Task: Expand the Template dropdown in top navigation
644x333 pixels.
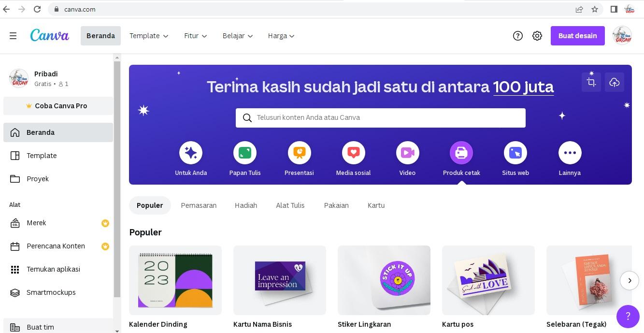Action: coord(149,36)
